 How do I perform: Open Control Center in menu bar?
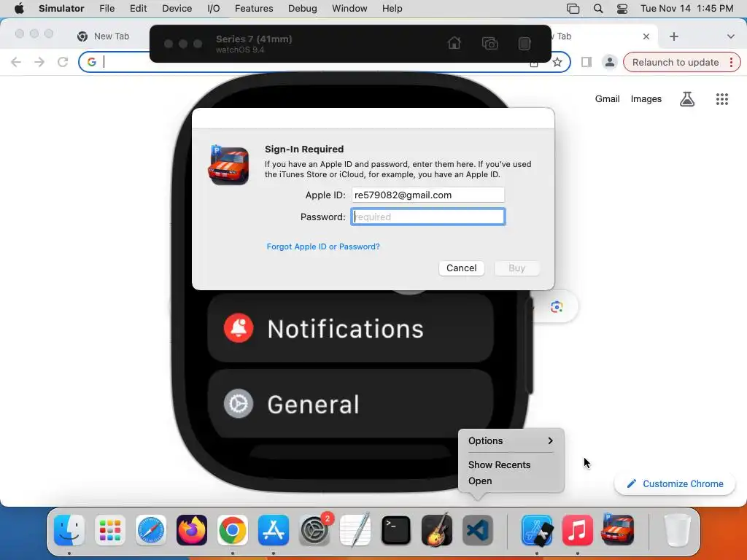622,9
